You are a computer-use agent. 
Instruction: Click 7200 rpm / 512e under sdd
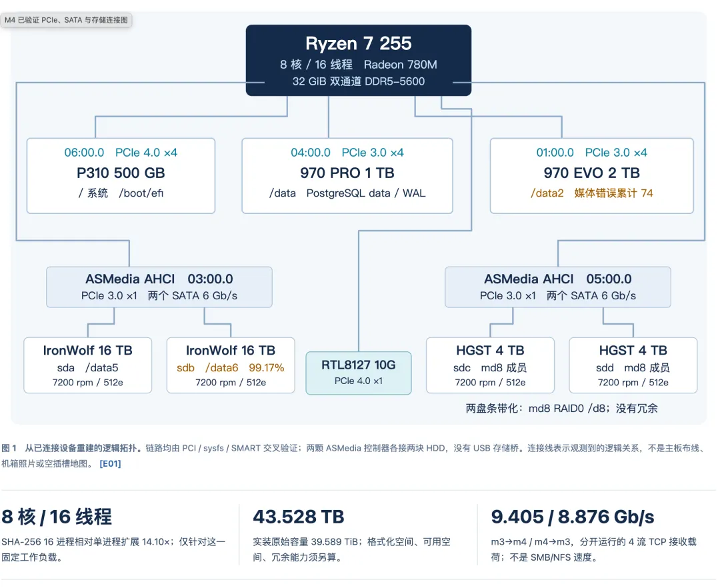[633, 383]
